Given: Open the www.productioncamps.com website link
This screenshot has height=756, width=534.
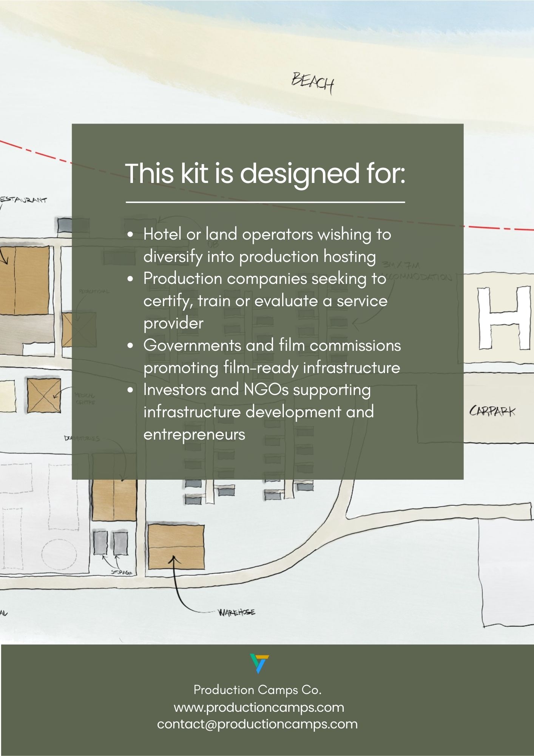Looking at the screenshot, I should tap(259, 707).
